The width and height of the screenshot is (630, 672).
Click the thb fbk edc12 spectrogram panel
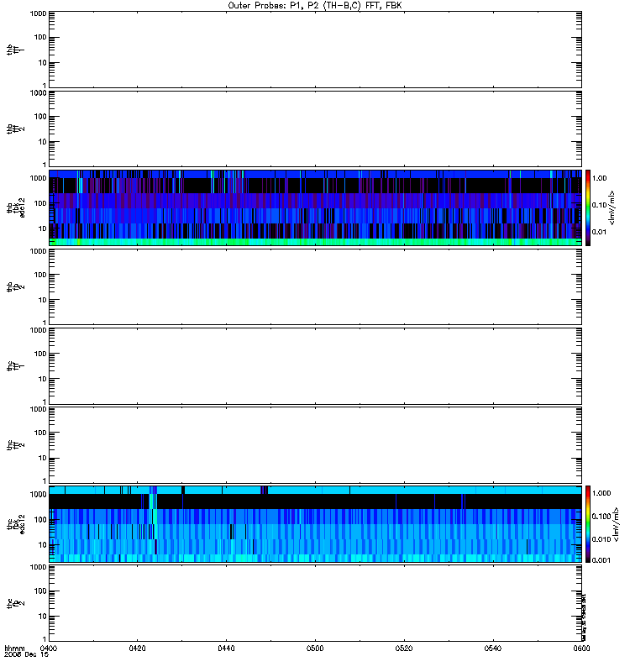(x=315, y=207)
